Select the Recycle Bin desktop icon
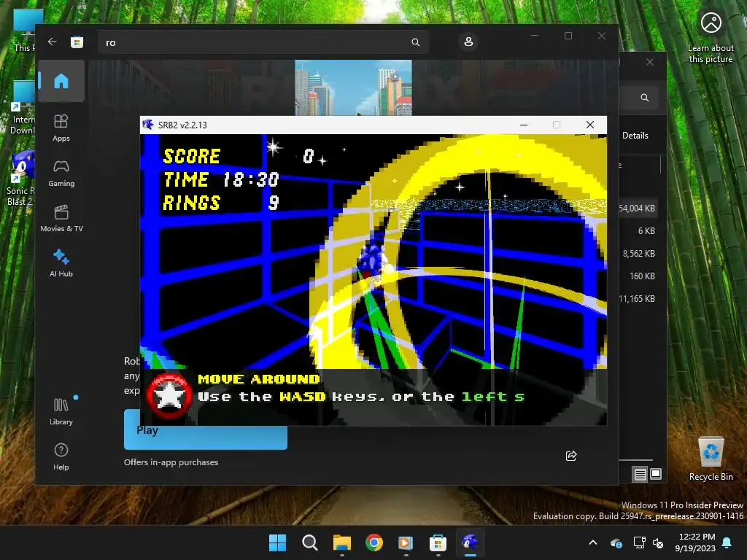747x560 pixels. (x=711, y=459)
